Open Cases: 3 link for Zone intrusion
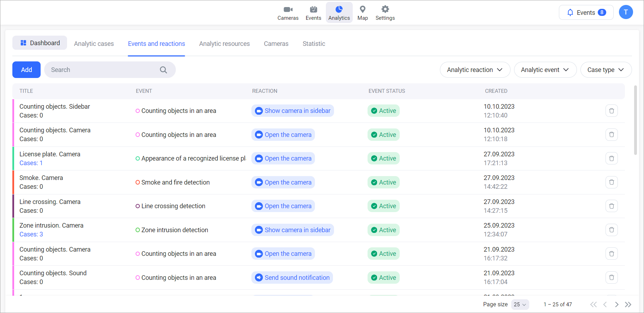The image size is (644, 313). point(31,234)
